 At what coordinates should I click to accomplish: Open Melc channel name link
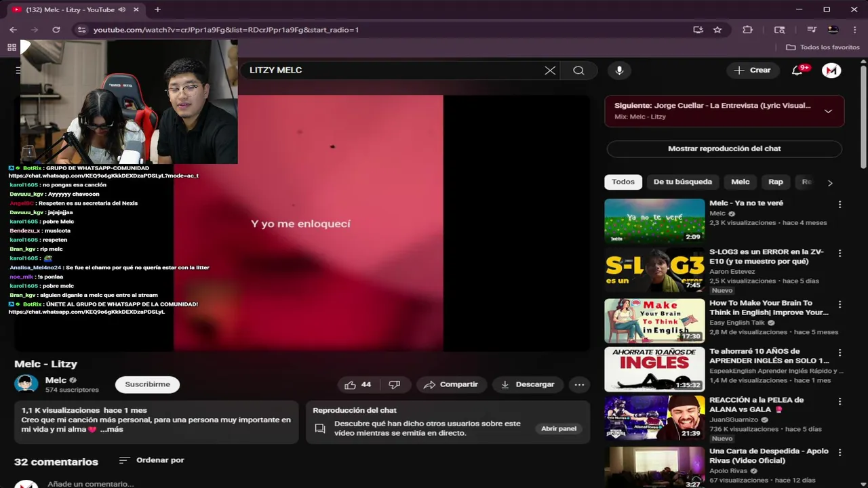click(56, 380)
